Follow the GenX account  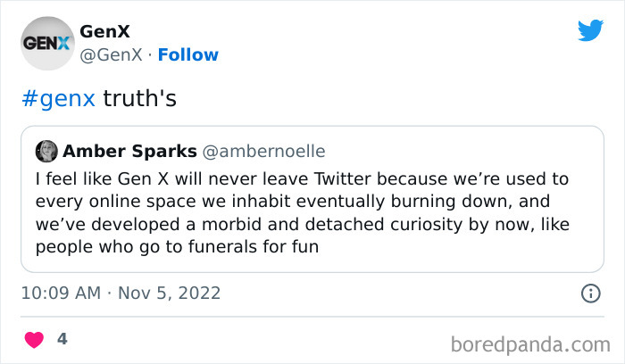pyautogui.click(x=187, y=54)
